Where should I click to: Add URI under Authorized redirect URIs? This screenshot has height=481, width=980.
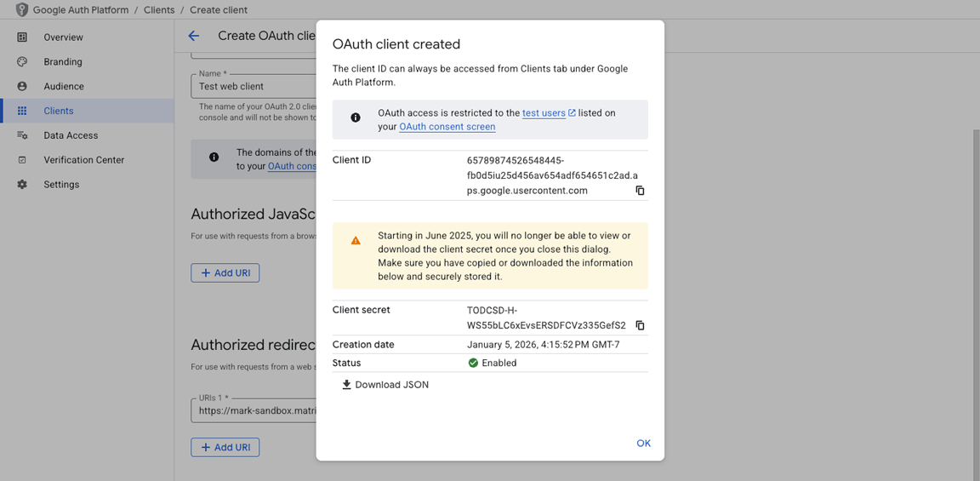coord(225,447)
